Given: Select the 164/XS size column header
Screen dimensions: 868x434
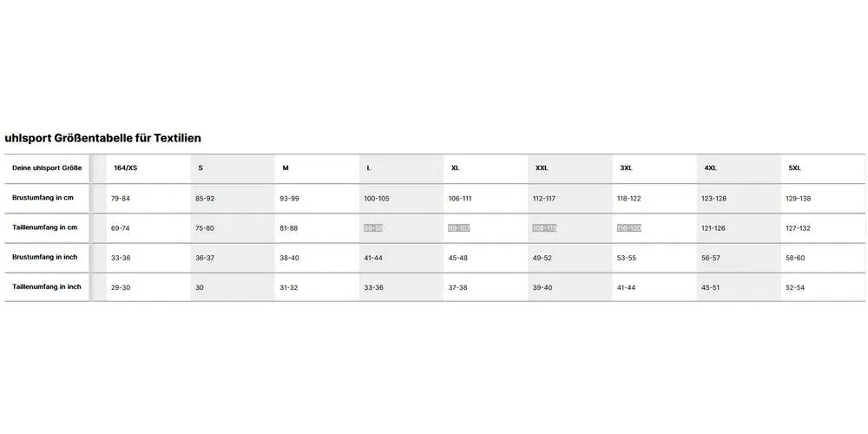Looking at the screenshot, I should (125, 168).
